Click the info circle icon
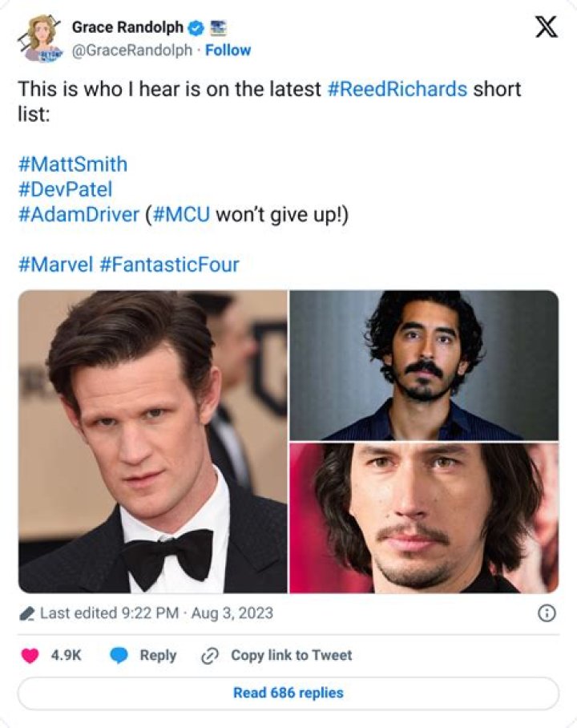Viewport: 577px width, 728px height. [546, 613]
